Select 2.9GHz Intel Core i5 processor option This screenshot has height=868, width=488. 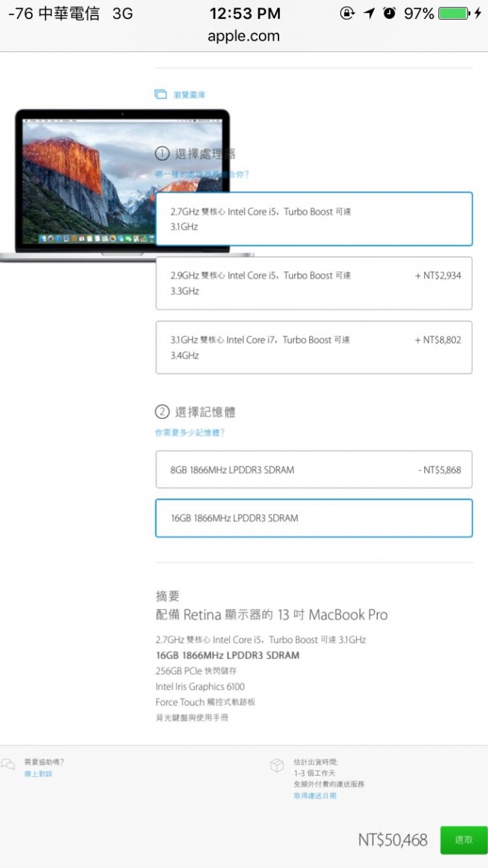pyautogui.click(x=314, y=283)
